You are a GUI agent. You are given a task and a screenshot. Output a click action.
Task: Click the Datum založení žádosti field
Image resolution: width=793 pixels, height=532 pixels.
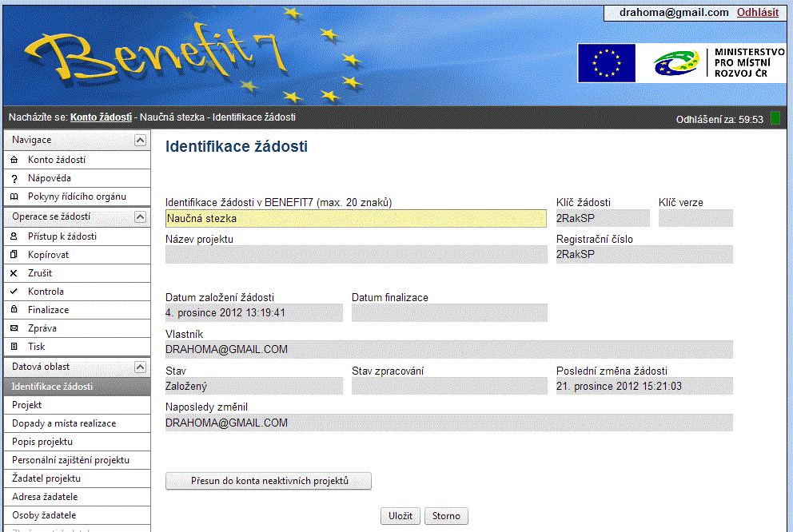tap(254, 313)
